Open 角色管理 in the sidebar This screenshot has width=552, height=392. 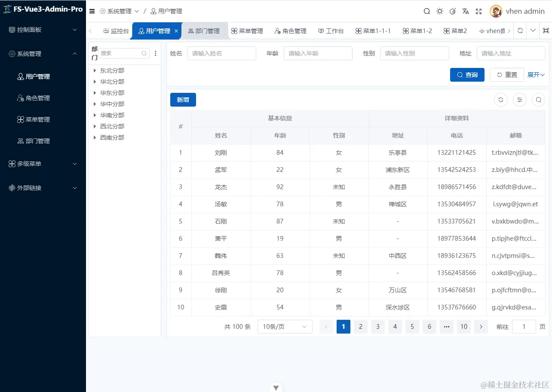pyautogui.click(x=43, y=98)
